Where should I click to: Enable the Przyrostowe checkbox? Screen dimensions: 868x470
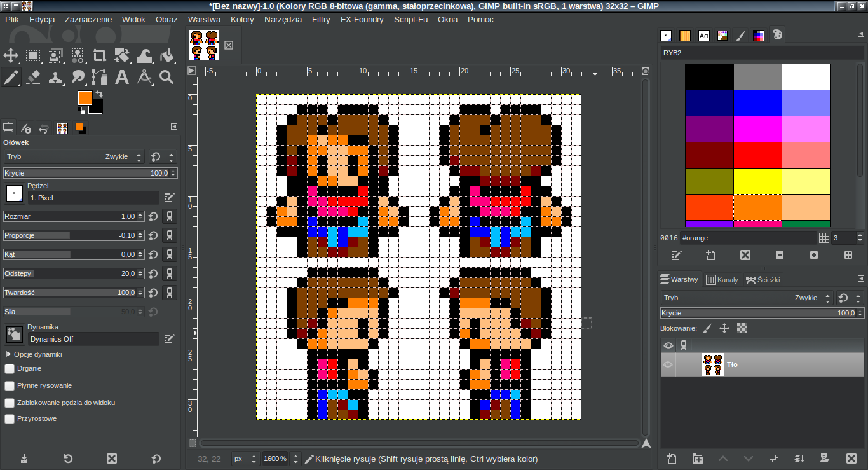[x=10, y=419]
